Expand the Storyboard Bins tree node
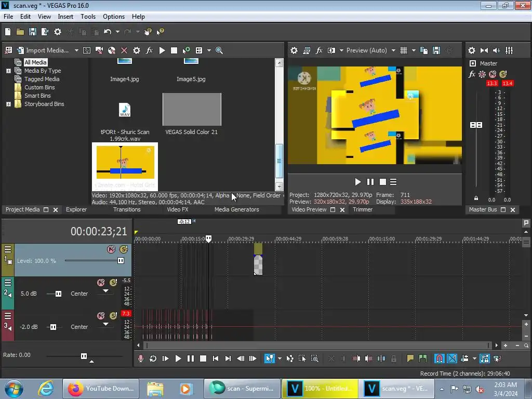 coord(8,104)
